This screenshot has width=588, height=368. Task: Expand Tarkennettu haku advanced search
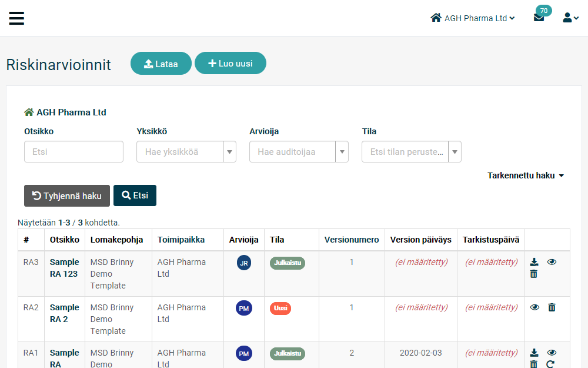click(526, 175)
